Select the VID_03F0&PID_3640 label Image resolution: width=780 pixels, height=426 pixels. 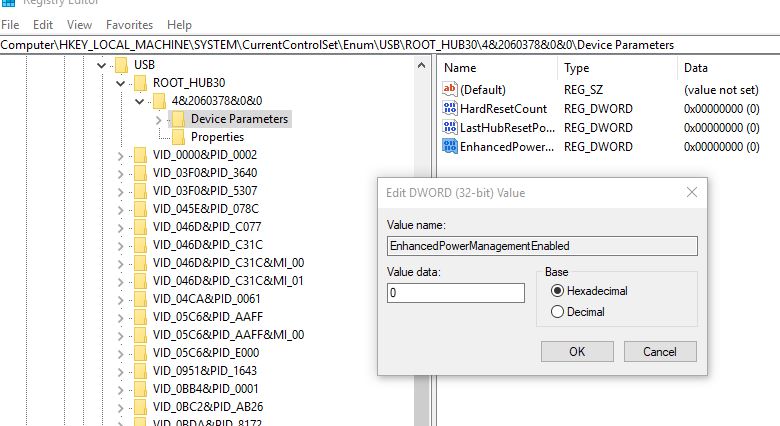[x=205, y=173]
